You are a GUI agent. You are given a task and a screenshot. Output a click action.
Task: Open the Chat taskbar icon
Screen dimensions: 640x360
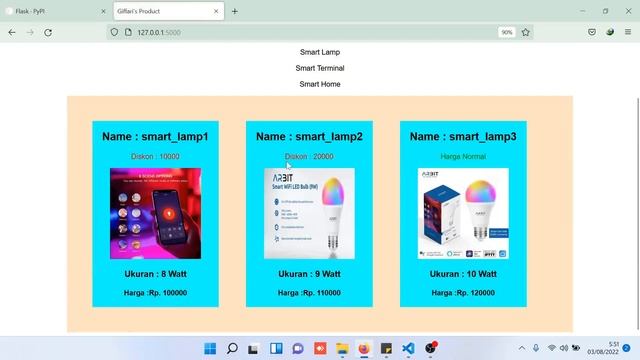pos(298,349)
